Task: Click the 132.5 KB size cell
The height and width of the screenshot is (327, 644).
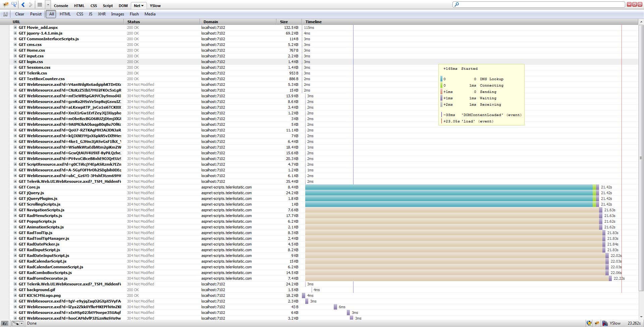Action: (x=291, y=28)
